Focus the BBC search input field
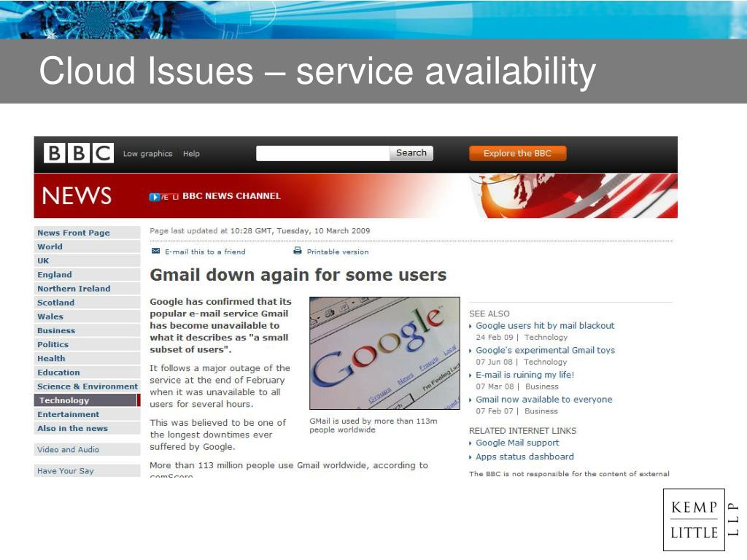Screen dimensions: 747x560 (322, 153)
